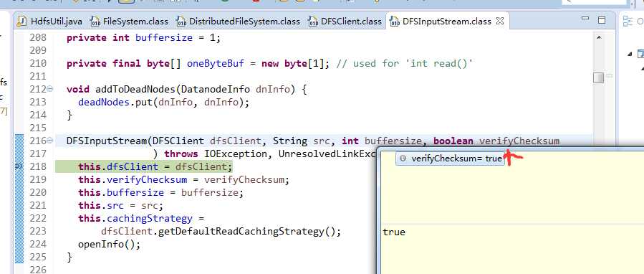Click the editor scroll-up arrow
644x274 pixels.
click(598, 37)
